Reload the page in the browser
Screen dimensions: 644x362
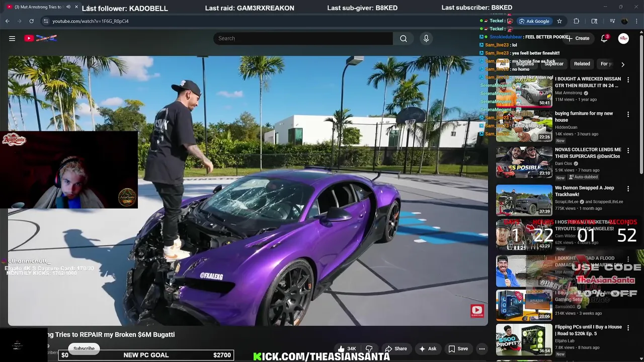(x=31, y=21)
